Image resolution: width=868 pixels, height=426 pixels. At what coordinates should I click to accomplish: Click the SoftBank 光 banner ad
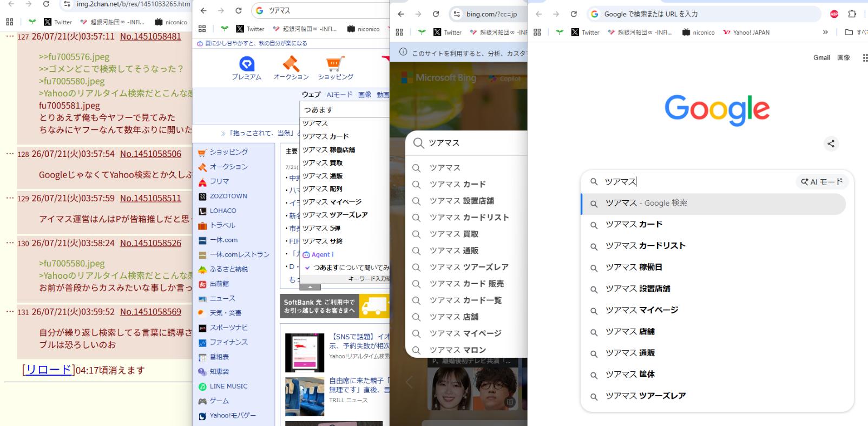pos(336,306)
